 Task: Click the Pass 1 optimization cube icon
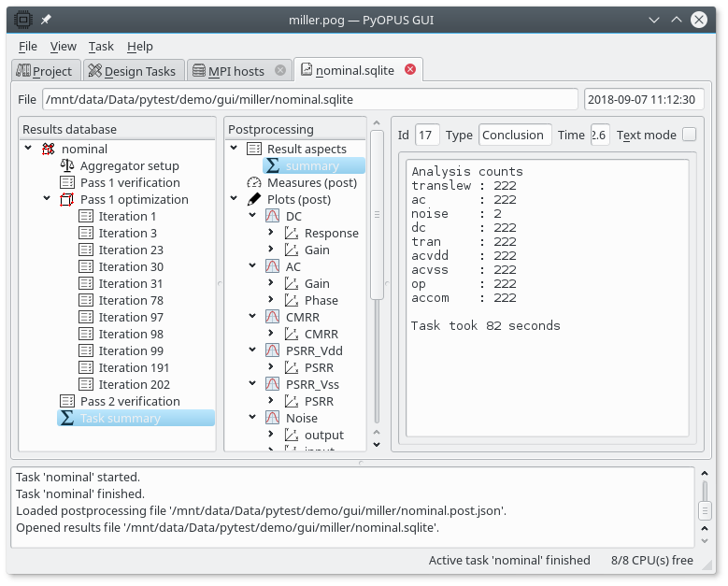tap(66, 199)
